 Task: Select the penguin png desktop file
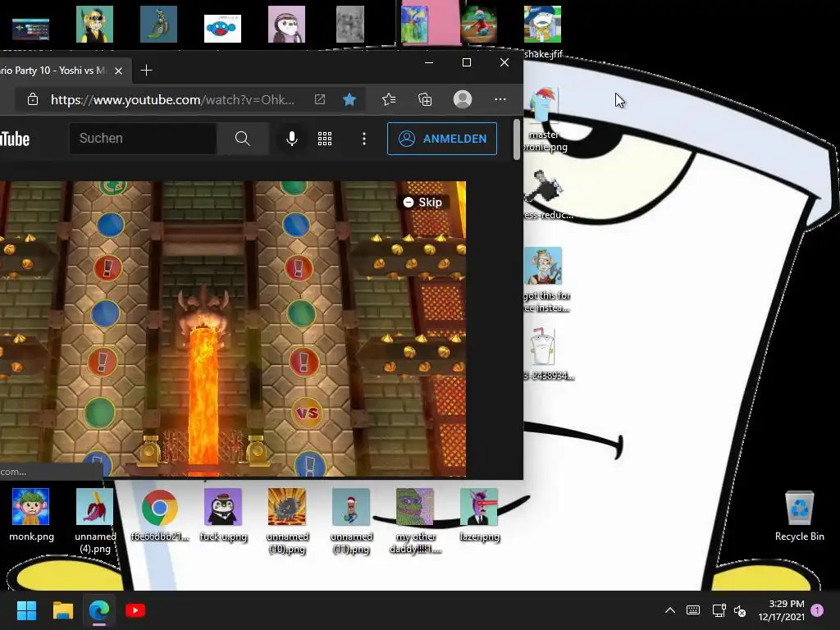(x=223, y=514)
